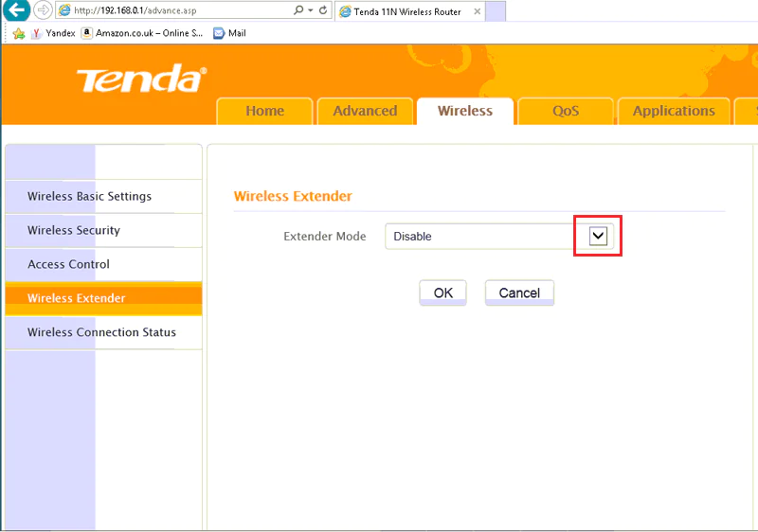Open Wireless Connection Status page
The image size is (758, 532).
pyautogui.click(x=103, y=332)
